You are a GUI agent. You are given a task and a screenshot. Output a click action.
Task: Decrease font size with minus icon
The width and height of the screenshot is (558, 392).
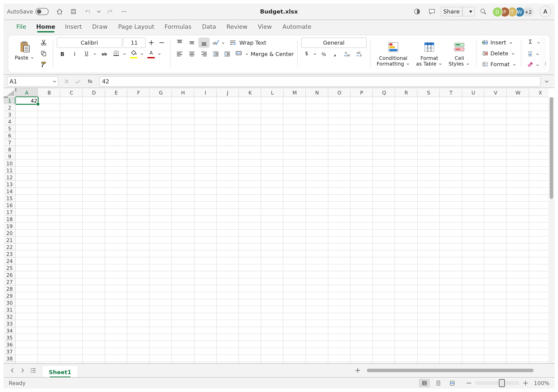(162, 43)
